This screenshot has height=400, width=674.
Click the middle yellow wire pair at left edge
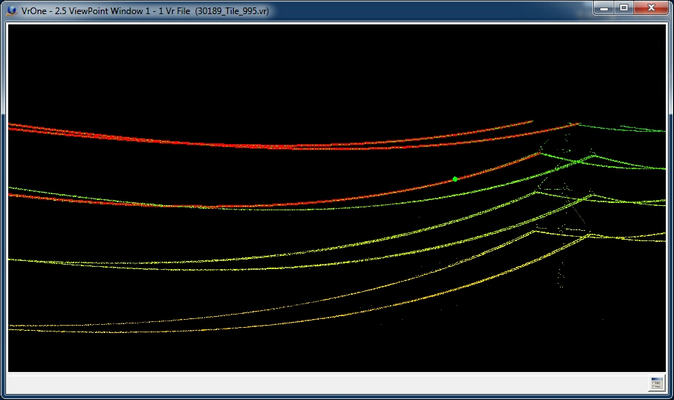[x=20, y=260]
